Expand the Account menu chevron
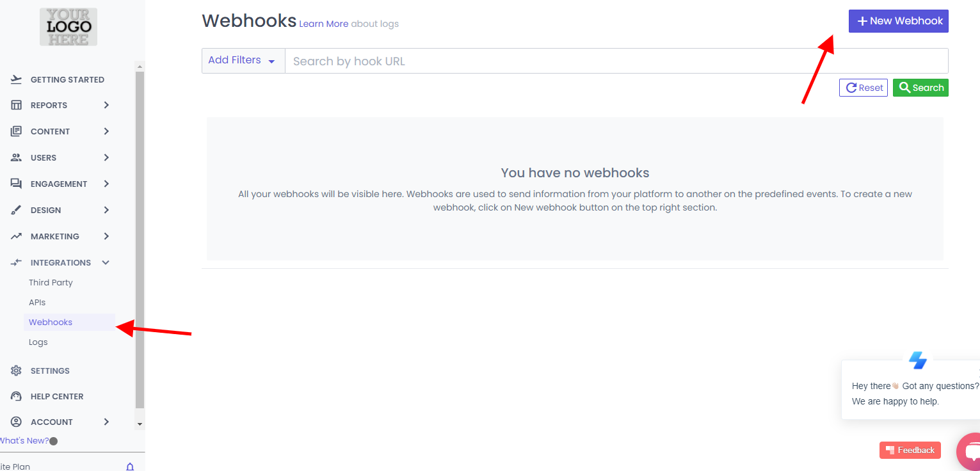 [x=106, y=422]
